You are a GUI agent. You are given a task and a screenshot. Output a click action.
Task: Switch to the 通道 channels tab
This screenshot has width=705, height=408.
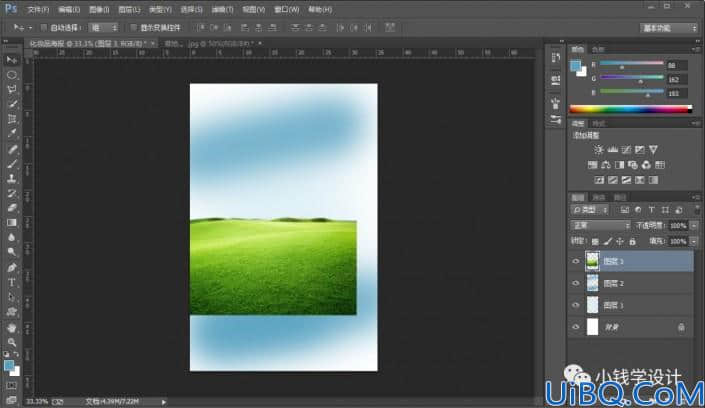(x=599, y=197)
